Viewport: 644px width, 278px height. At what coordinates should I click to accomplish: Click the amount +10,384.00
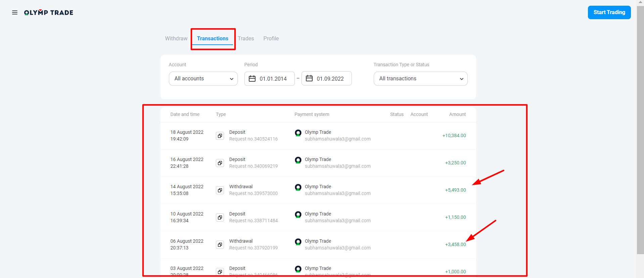tap(454, 135)
